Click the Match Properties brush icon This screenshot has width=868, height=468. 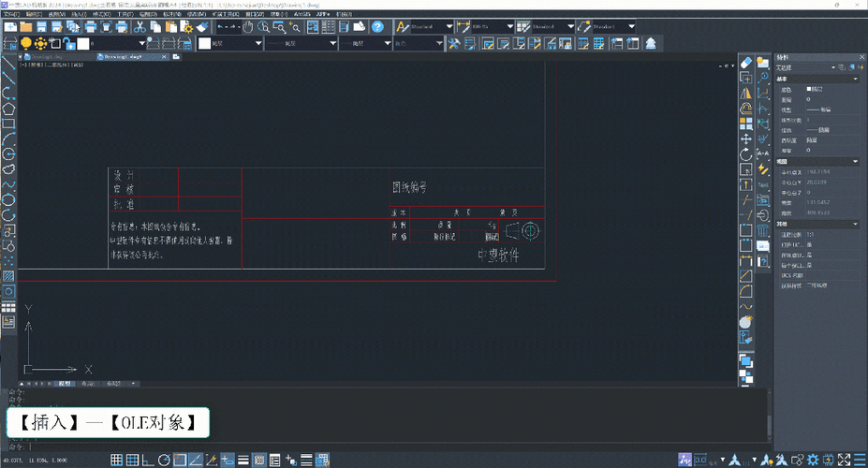point(202,26)
